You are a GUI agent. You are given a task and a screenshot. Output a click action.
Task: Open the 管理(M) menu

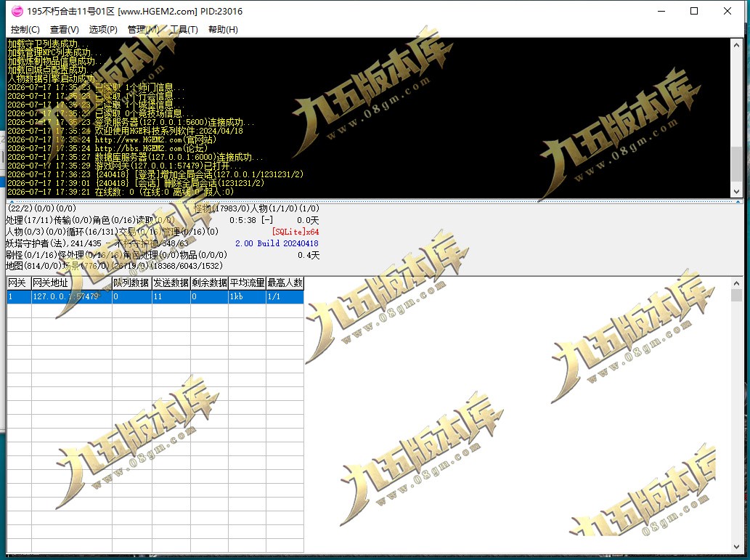click(x=143, y=30)
